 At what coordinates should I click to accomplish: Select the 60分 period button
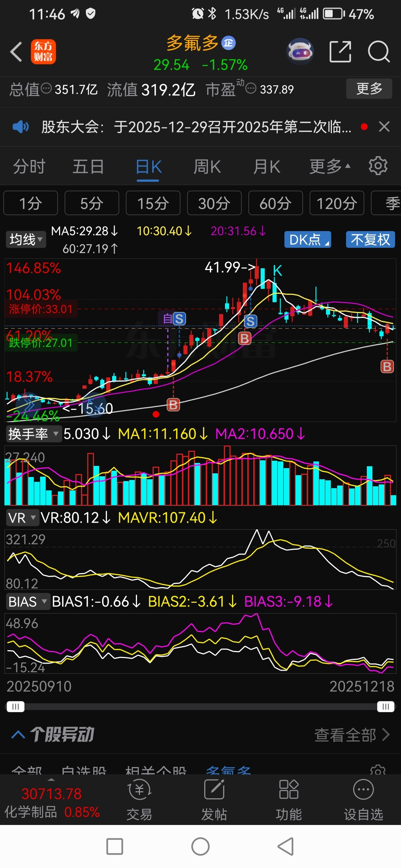click(x=276, y=203)
